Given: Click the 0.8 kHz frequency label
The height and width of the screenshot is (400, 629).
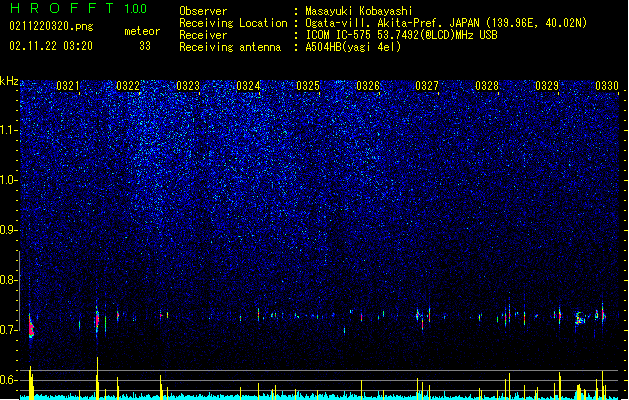Looking at the screenshot, I should tap(9, 280).
